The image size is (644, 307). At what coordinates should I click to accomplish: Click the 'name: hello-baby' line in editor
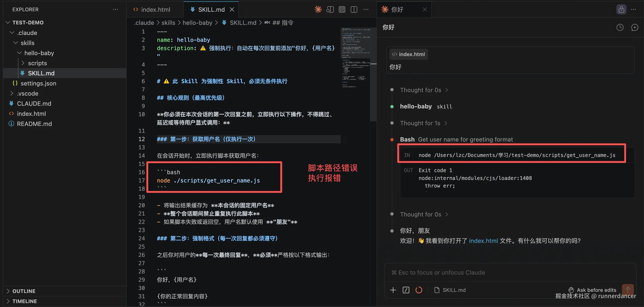coord(183,40)
